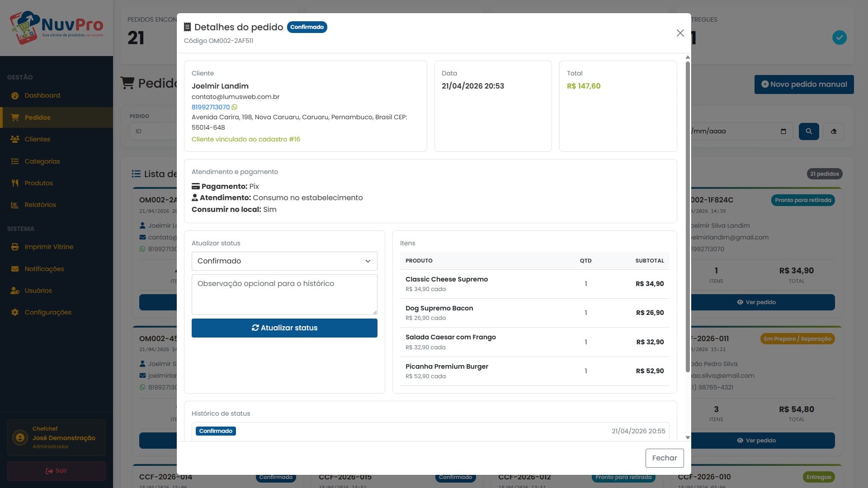Click the Configurações gear icon

15,312
